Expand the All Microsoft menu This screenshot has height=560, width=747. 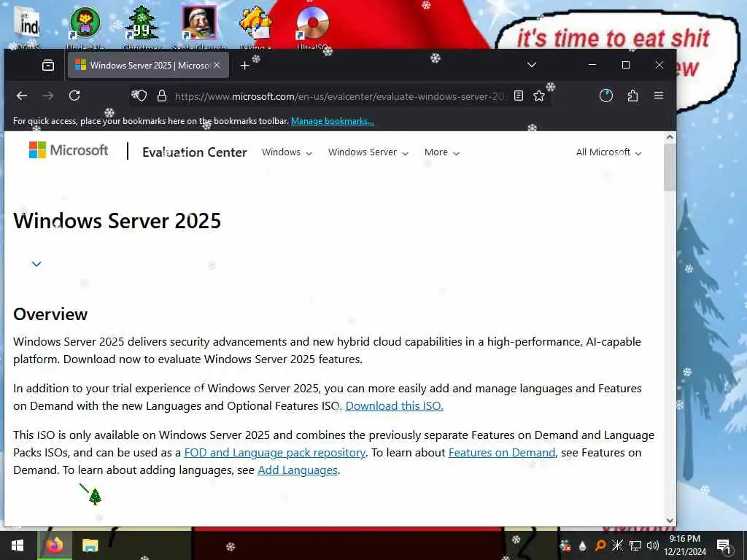click(608, 152)
